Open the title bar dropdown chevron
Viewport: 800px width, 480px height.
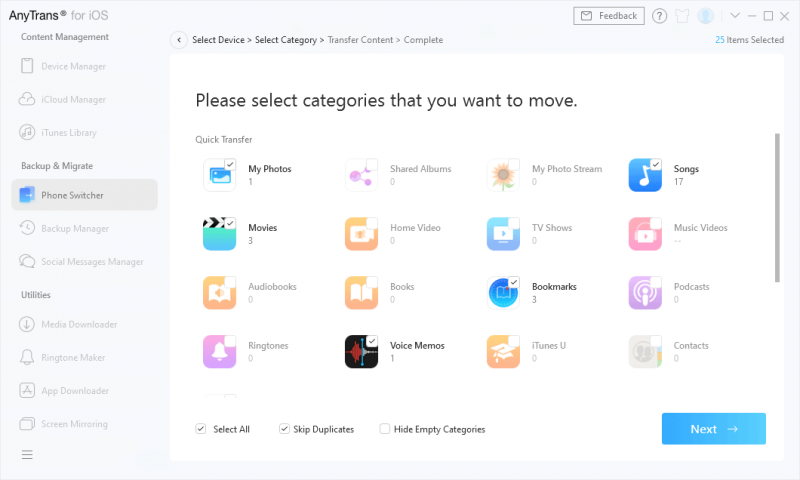point(735,16)
